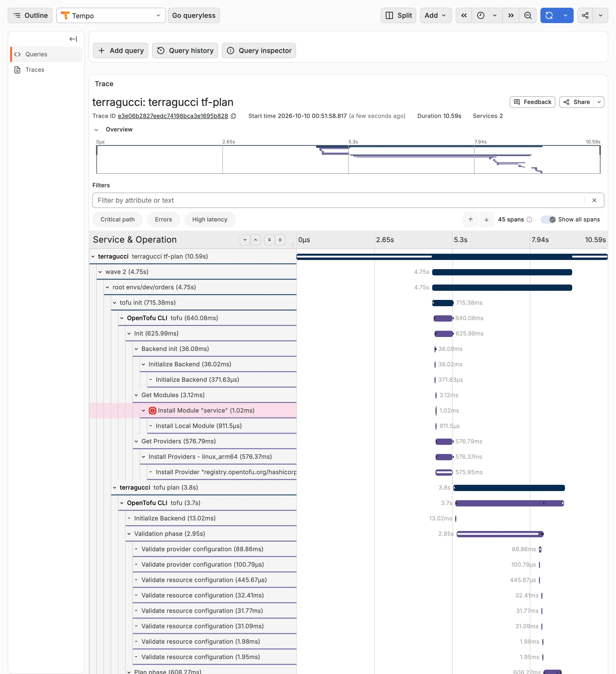Select Queries in the sidebar
The image size is (616, 674).
click(46, 54)
